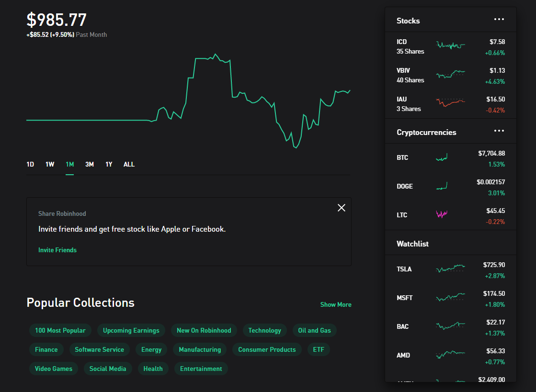Click the IAU red sparkline chart
This screenshot has width=536, height=392.
coord(451,102)
